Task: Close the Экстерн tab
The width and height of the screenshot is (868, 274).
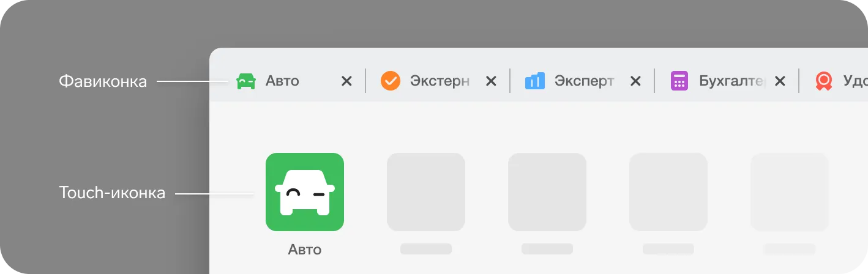Action: [x=491, y=81]
